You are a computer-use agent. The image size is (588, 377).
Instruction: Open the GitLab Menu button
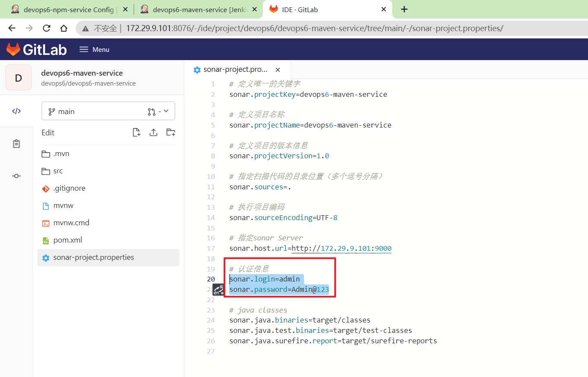94,49
